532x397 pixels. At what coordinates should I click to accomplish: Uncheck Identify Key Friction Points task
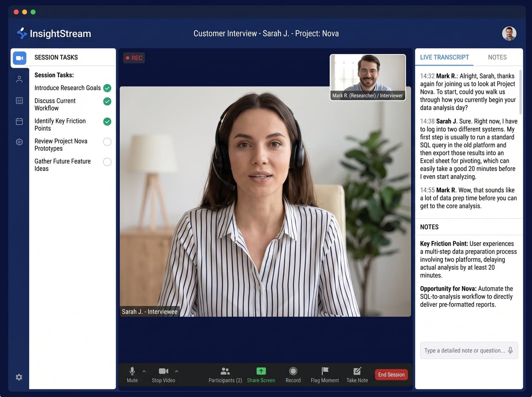coord(107,122)
